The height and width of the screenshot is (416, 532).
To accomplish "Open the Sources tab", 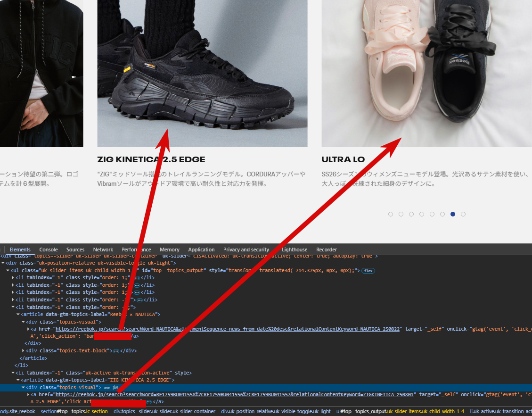I will pyautogui.click(x=75, y=250).
